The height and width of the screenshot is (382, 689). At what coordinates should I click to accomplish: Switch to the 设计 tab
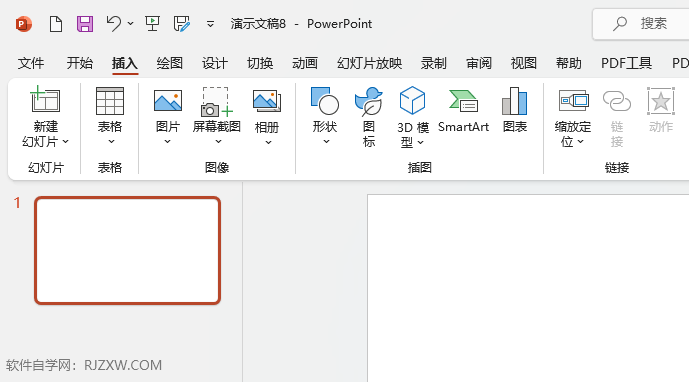(x=215, y=63)
